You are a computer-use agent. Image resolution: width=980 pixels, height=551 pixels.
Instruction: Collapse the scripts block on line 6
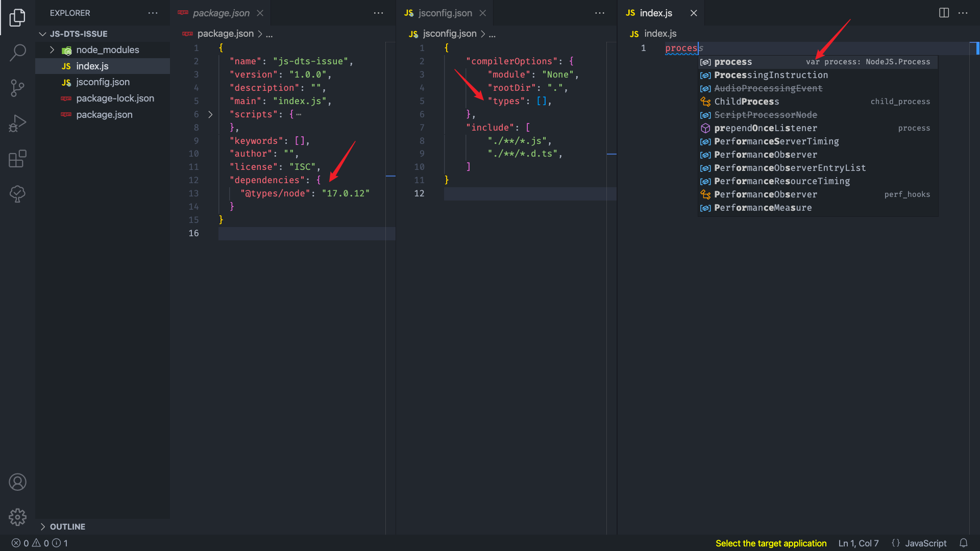210,114
